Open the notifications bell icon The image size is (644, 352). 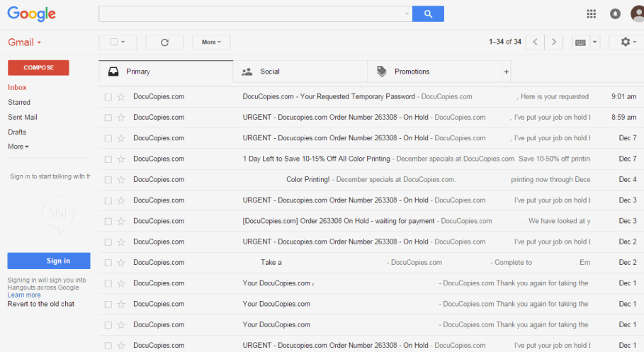tap(615, 13)
